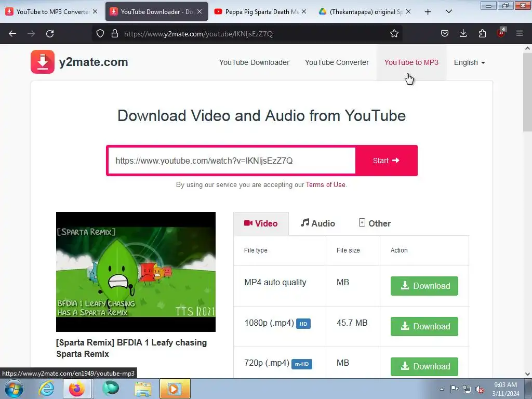The width and height of the screenshot is (532, 399).
Task: Download the MP4 auto quality file
Action: (424, 286)
